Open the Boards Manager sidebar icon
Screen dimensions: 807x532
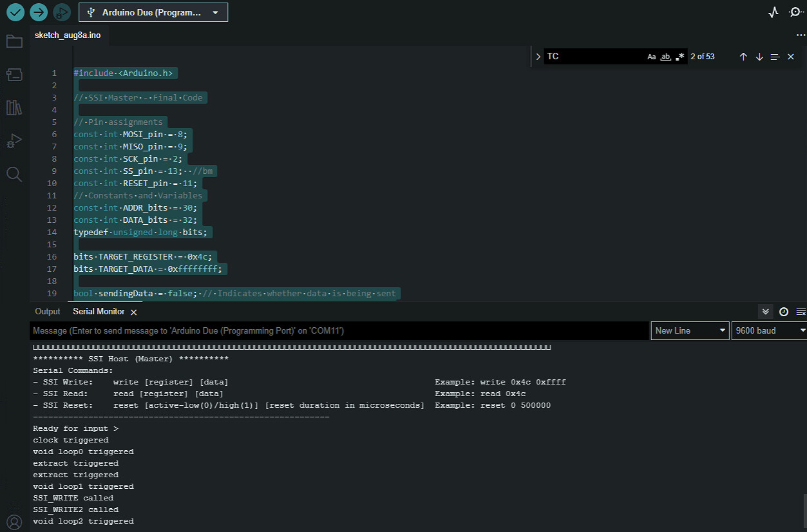coord(14,75)
